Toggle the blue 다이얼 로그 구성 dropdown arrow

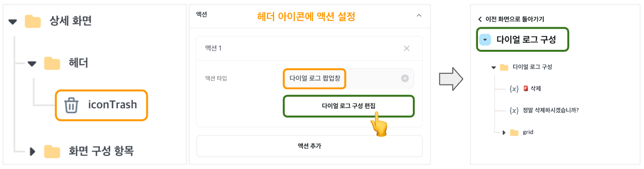[x=485, y=40]
